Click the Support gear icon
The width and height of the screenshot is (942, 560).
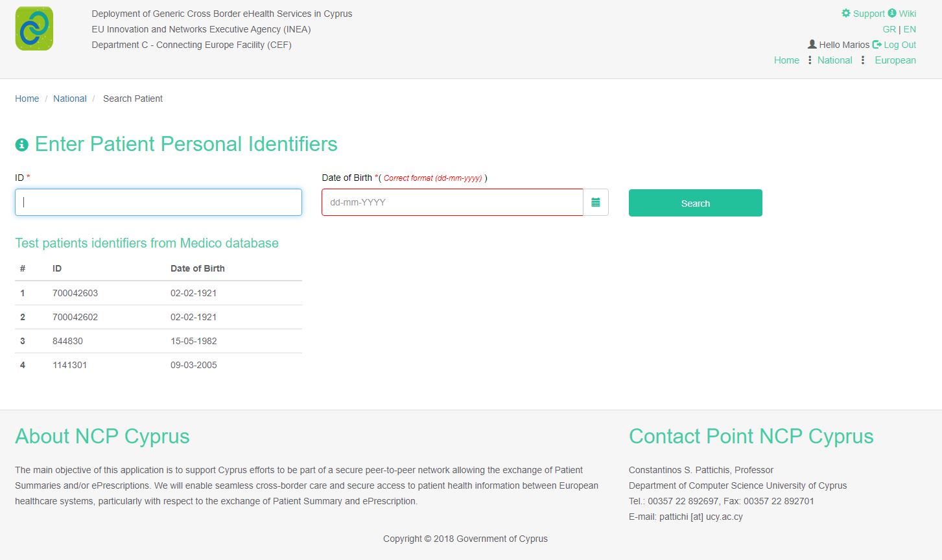846,14
